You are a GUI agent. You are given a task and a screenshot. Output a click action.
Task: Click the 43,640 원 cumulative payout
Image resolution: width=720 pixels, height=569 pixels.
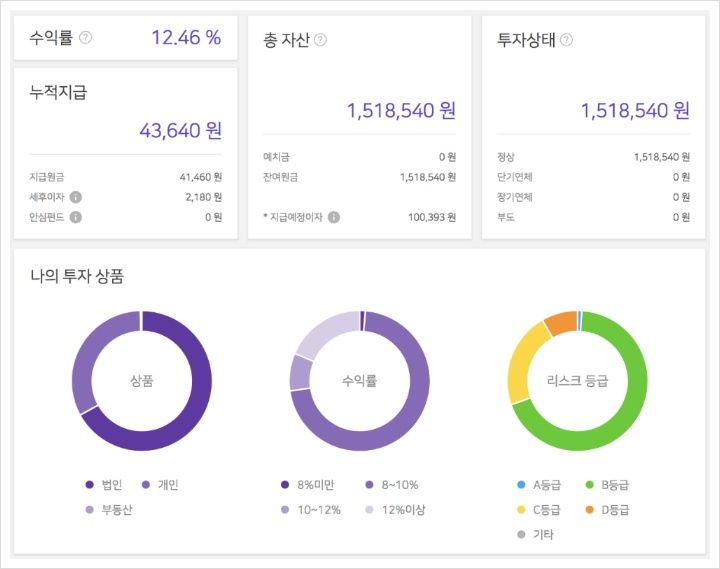180,130
